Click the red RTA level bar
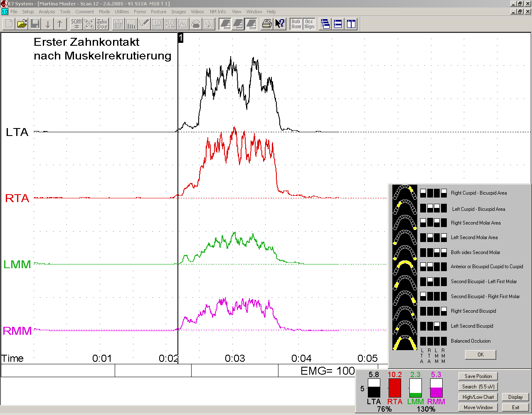 [394, 388]
